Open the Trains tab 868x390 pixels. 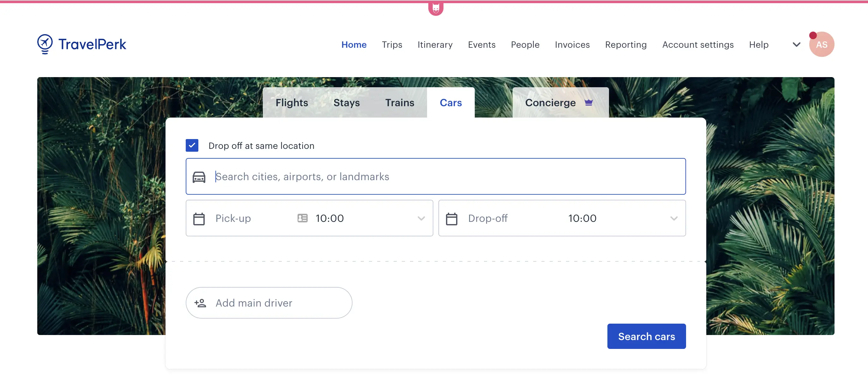click(399, 102)
